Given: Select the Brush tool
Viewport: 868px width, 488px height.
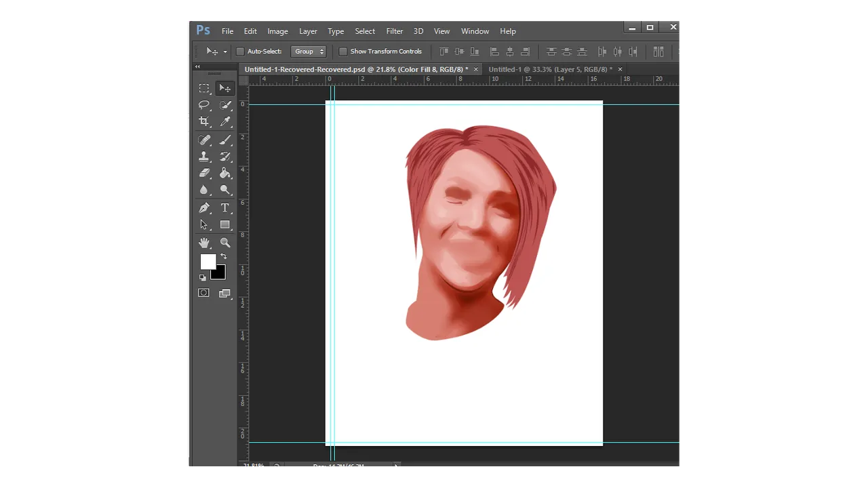Looking at the screenshot, I should [225, 140].
